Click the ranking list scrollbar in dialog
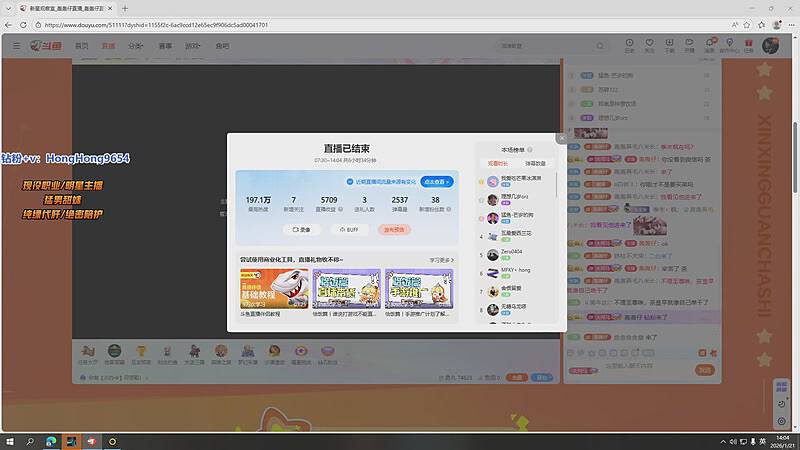The image size is (800, 450). 556,186
